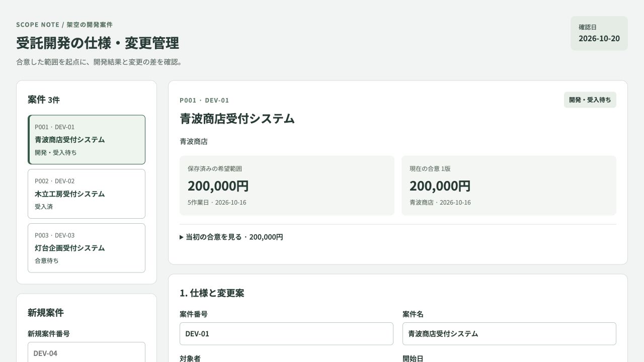
Task: Click the SCOPE NOTE / 架空の開発案件 breadcrumb
Action: pyautogui.click(x=64, y=25)
